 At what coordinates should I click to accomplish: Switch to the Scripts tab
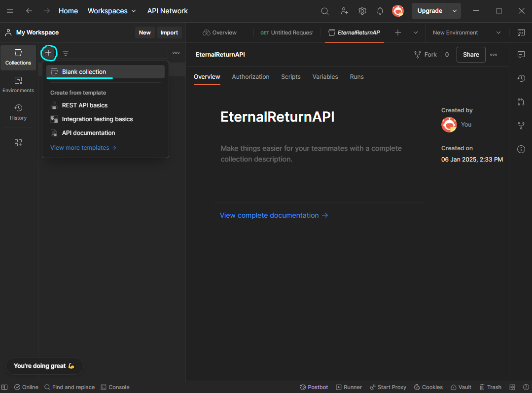(x=291, y=76)
